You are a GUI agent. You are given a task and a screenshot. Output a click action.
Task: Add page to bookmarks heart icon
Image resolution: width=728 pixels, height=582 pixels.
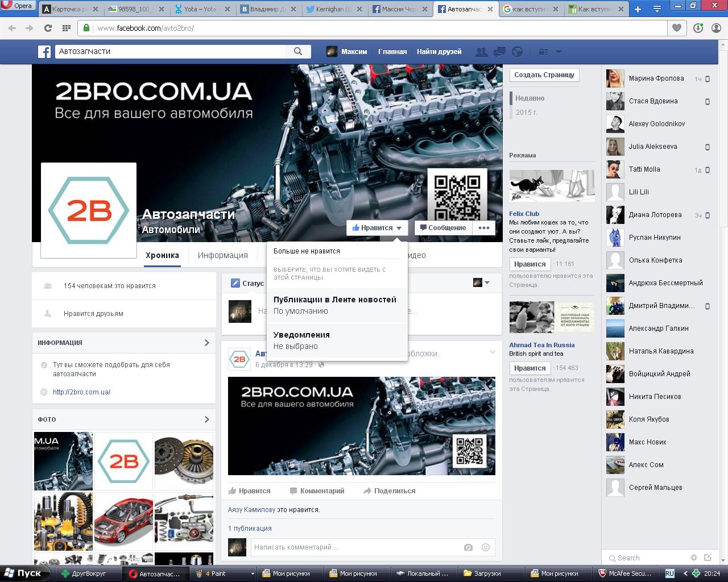coord(677,28)
